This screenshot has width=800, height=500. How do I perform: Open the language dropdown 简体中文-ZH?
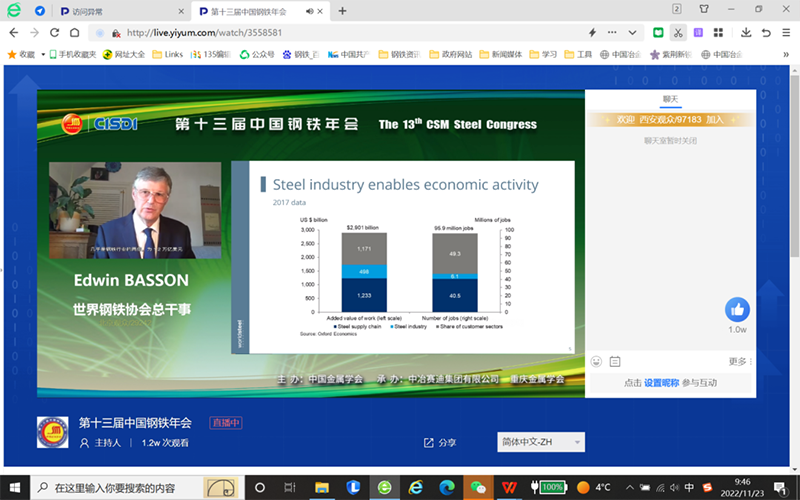[x=540, y=442]
